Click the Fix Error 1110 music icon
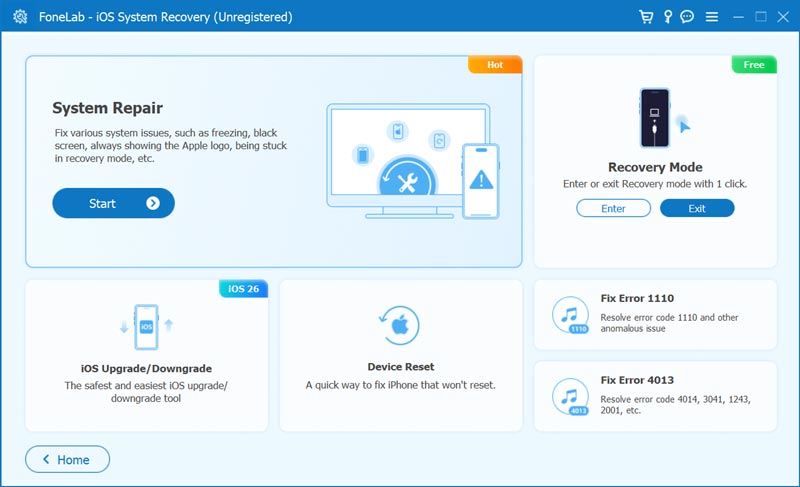Image resolution: width=800 pixels, height=487 pixels. 570,315
